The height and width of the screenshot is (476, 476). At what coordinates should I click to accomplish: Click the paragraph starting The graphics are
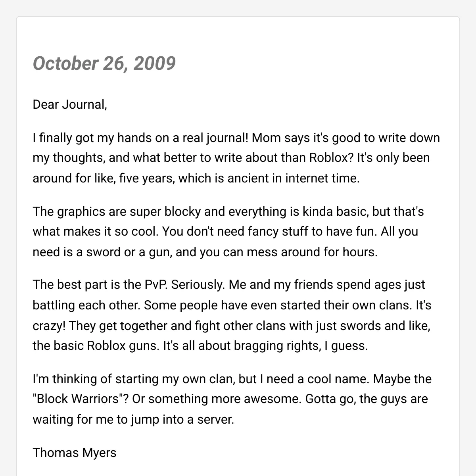pyautogui.click(x=228, y=232)
